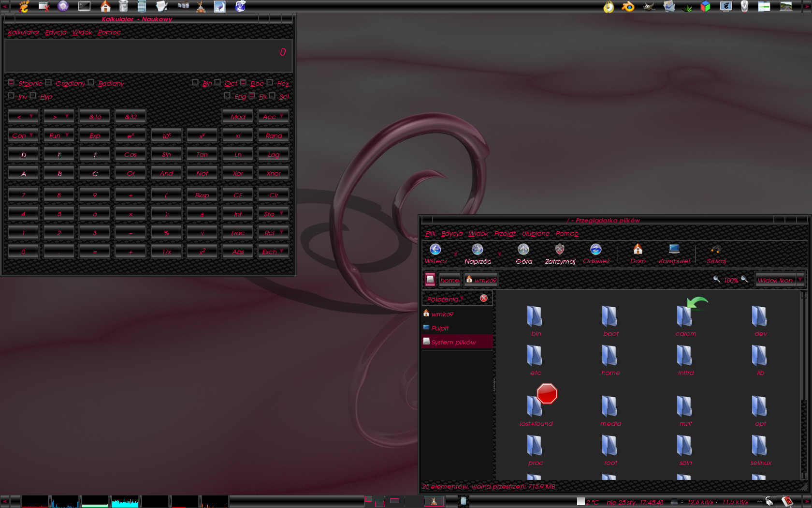
Task: Open the calculator launcher in top panel
Action: point(142,6)
